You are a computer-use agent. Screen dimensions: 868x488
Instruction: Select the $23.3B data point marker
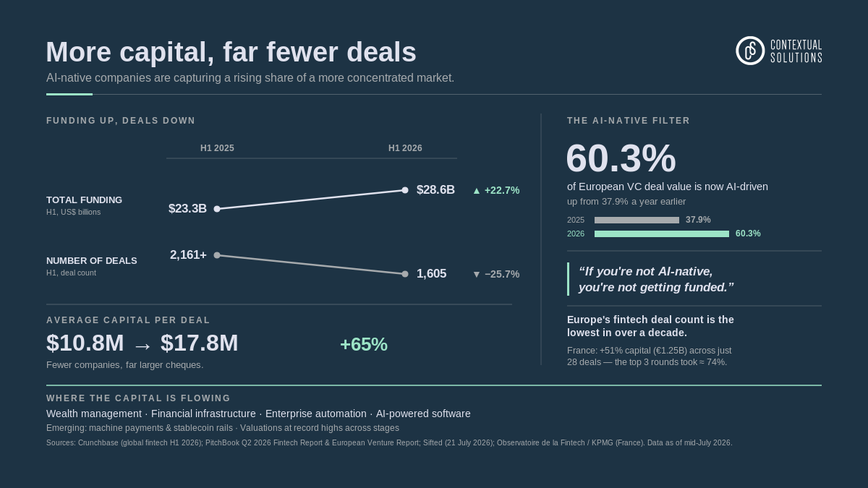[217, 209]
